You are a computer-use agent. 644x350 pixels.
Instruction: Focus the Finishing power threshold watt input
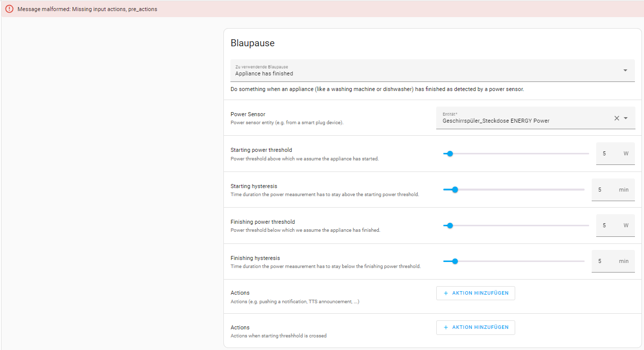click(x=609, y=226)
